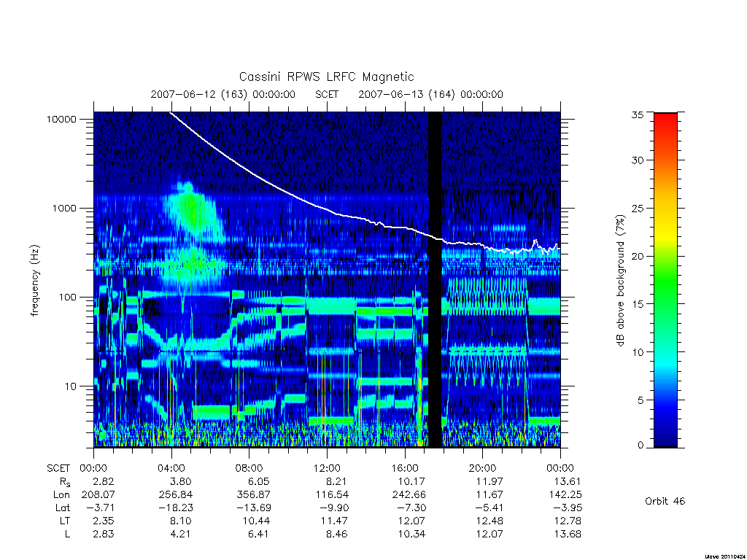Screen dimensions: 747x560
Task: Click the Lat value '-5.41'
Action: tap(489, 508)
